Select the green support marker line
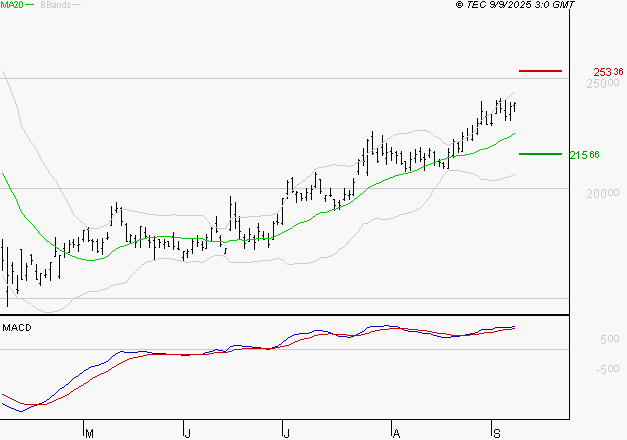The image size is (627, 440). (x=541, y=154)
